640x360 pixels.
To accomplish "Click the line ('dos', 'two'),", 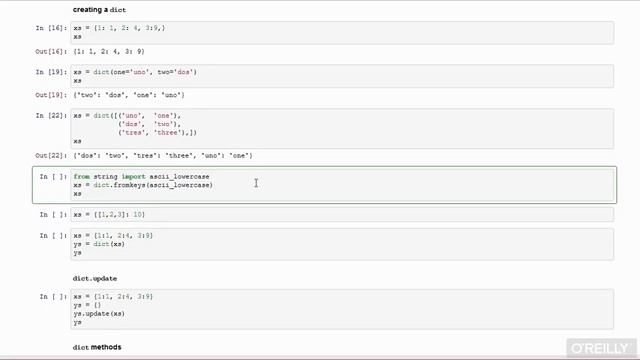I will [x=149, y=124].
